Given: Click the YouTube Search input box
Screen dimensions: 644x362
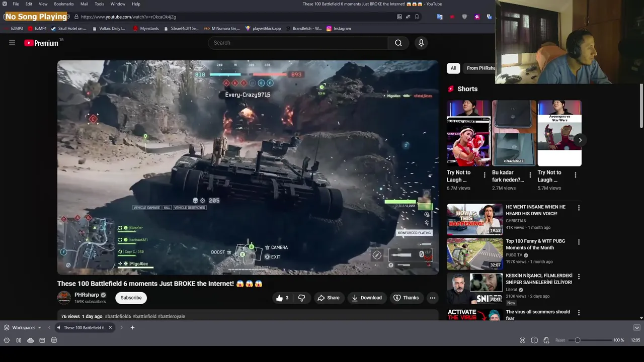Looking at the screenshot, I should [x=298, y=43].
